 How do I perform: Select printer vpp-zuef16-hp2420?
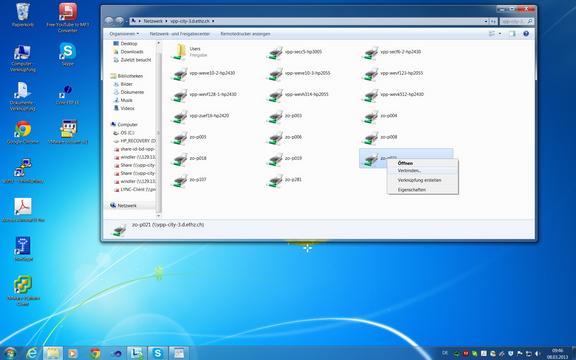(x=201, y=116)
